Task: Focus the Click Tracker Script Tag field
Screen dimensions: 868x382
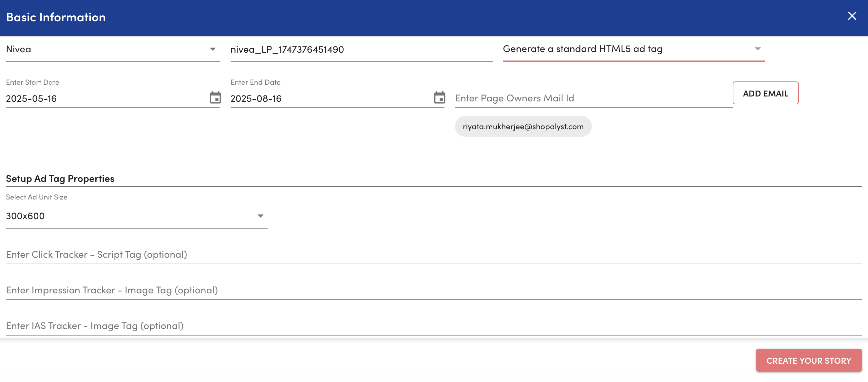Action: [x=433, y=254]
